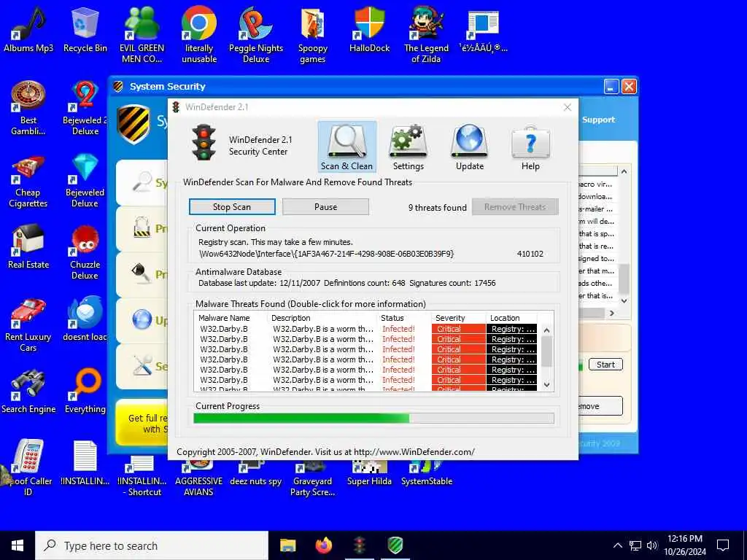The width and height of the screenshot is (747, 560).
Task: Launch Chuzzle Deluxe icon
Action: click(85, 253)
